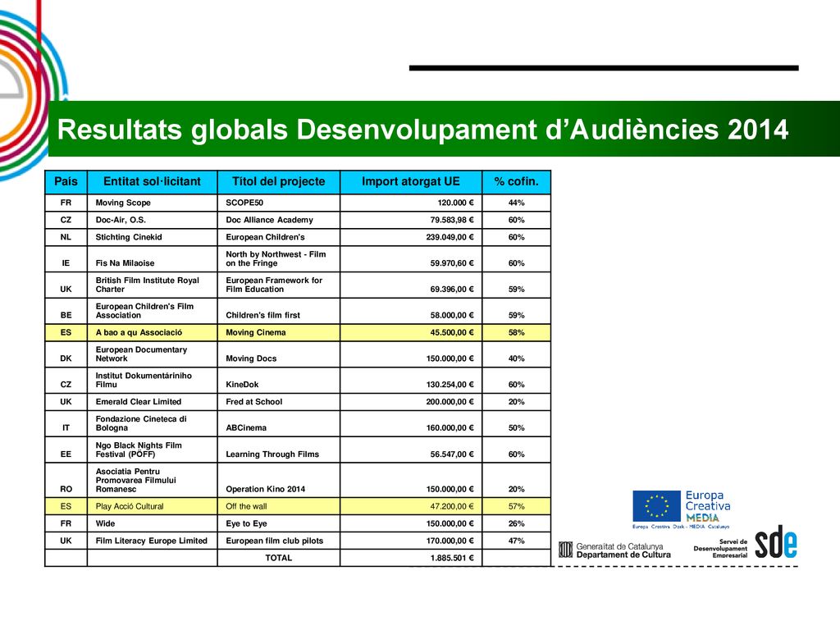This screenshot has width=840, height=630.
Task: Click the 58% cofinancing cell
Action: pyautogui.click(x=517, y=332)
